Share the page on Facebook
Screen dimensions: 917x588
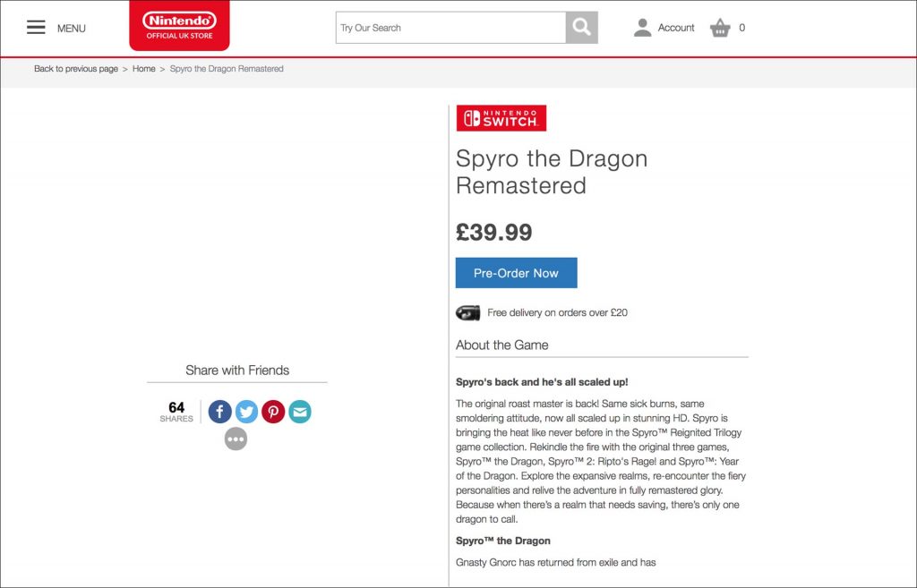[220, 412]
